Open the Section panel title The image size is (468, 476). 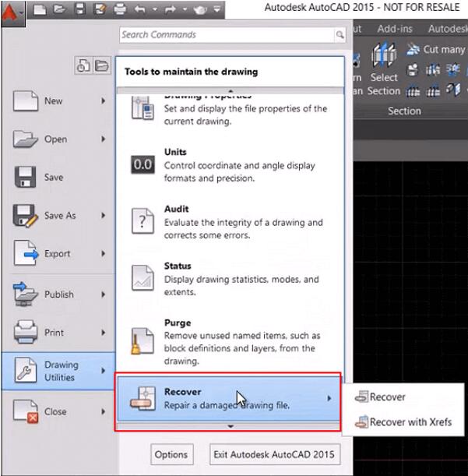pyautogui.click(x=404, y=111)
